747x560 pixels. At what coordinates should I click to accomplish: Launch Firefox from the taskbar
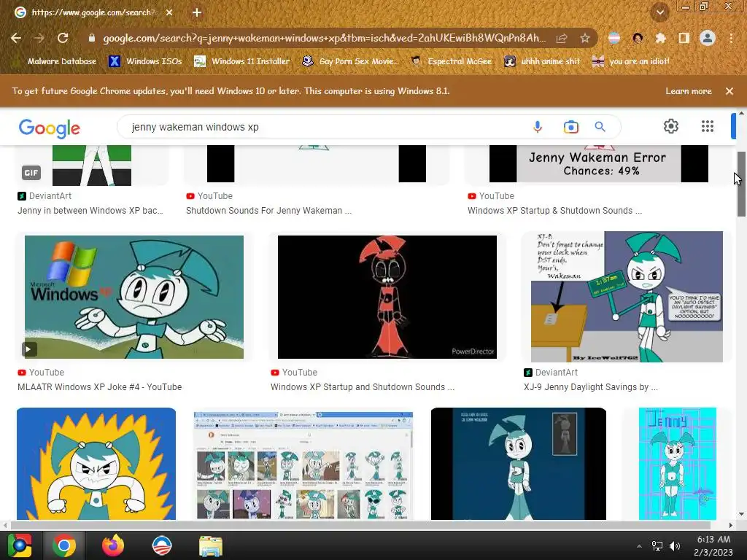(x=113, y=545)
